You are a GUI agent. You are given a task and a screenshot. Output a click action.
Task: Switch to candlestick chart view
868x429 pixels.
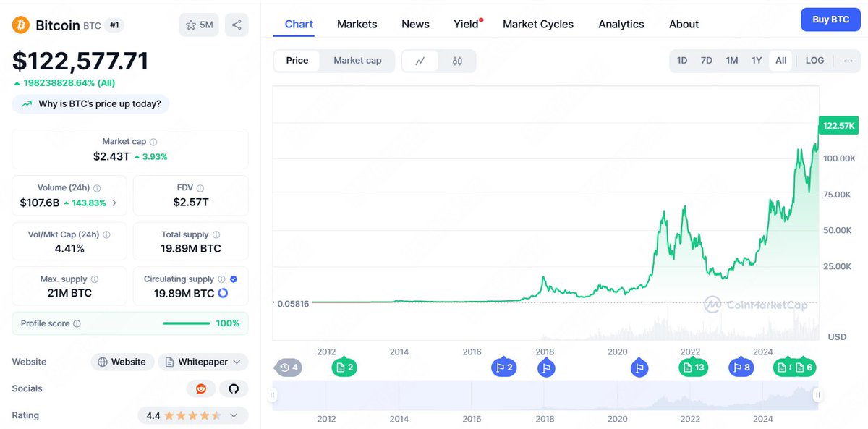[x=457, y=61]
